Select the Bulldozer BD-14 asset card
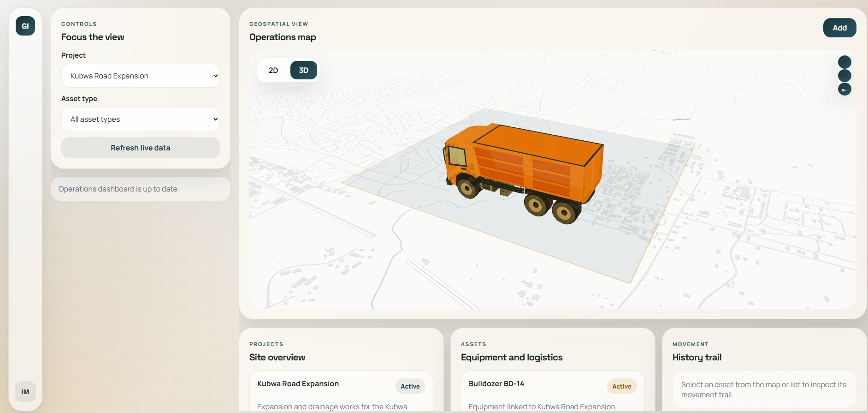Image resolution: width=868 pixels, height=413 pixels. [x=553, y=392]
